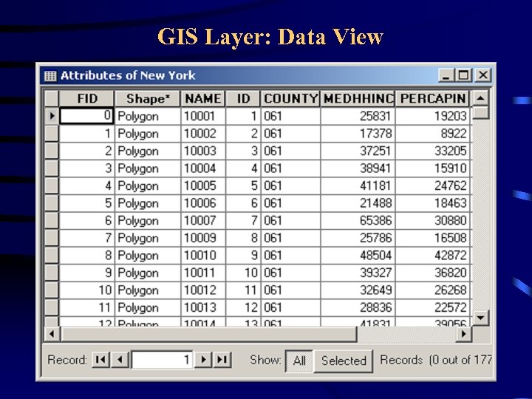Click PERCAPIN value 19203
532x399 pixels.
click(x=432, y=117)
